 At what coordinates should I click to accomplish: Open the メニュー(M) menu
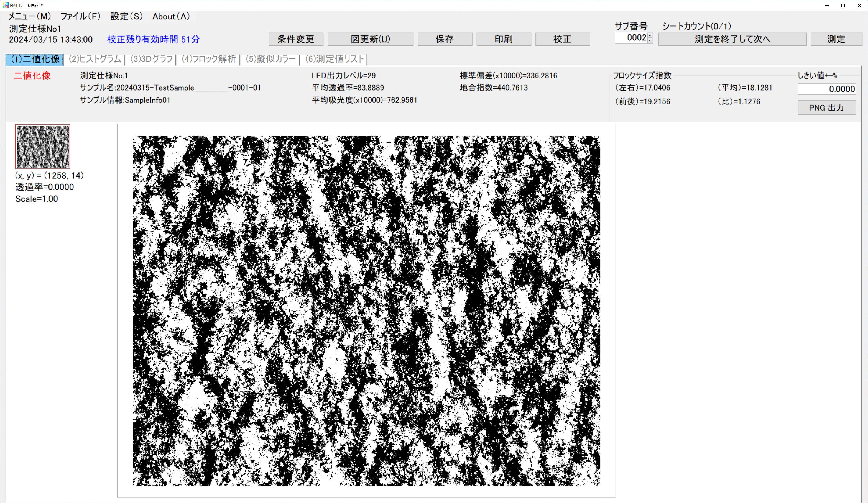[29, 16]
